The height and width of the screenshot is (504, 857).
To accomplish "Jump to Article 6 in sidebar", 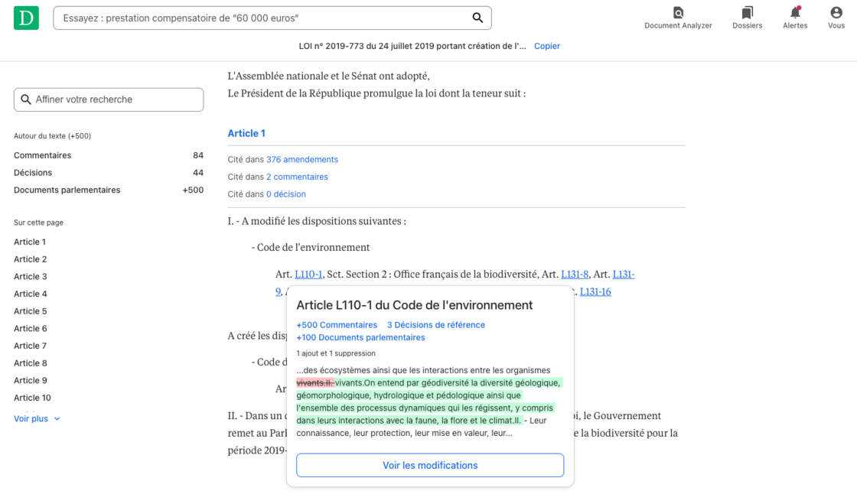I will [30, 328].
